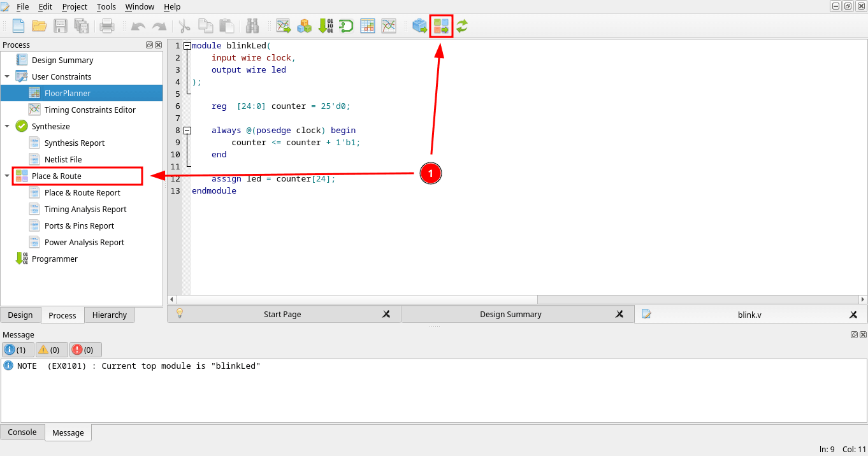Switch to the Console tab
This screenshot has height=456, width=868.
[22, 432]
